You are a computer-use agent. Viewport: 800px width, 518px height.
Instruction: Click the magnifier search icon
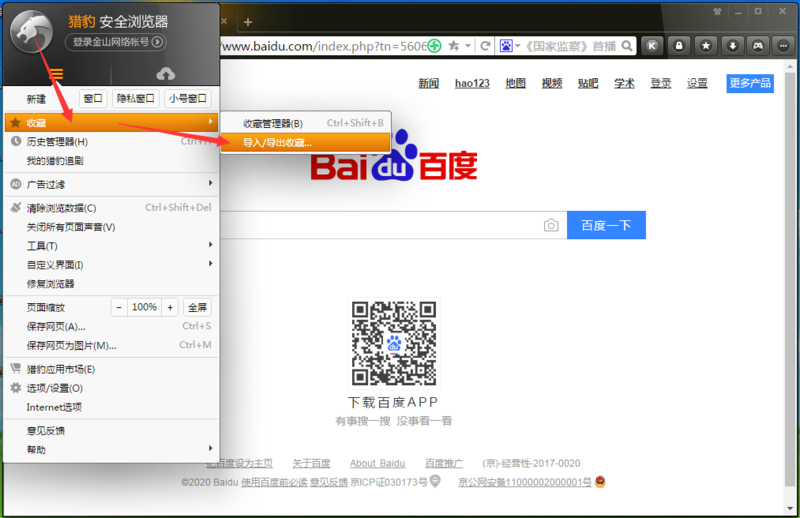pos(627,46)
